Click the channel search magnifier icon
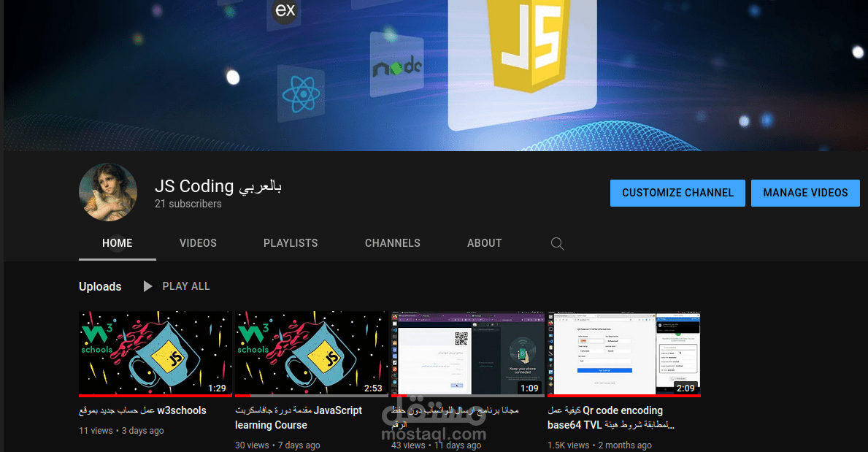Screen dimensions: 868x452 558,244
